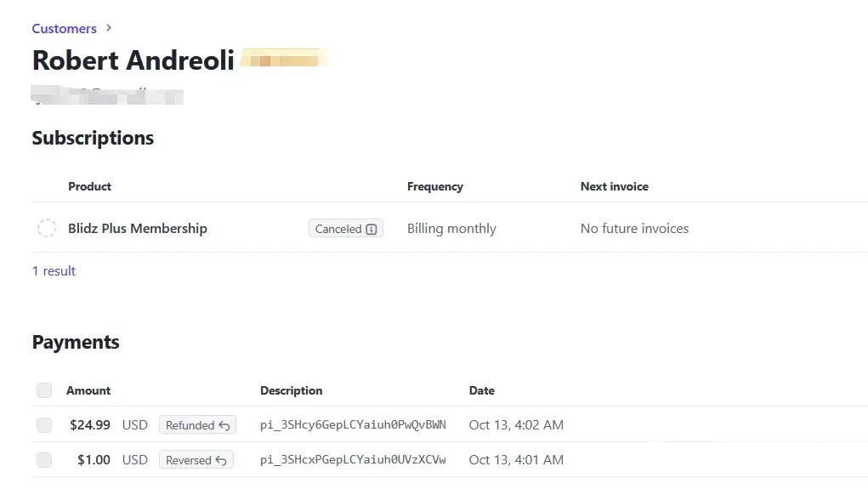Click the canceled subscription dashed circle icon
The image size is (868, 489).
(47, 229)
